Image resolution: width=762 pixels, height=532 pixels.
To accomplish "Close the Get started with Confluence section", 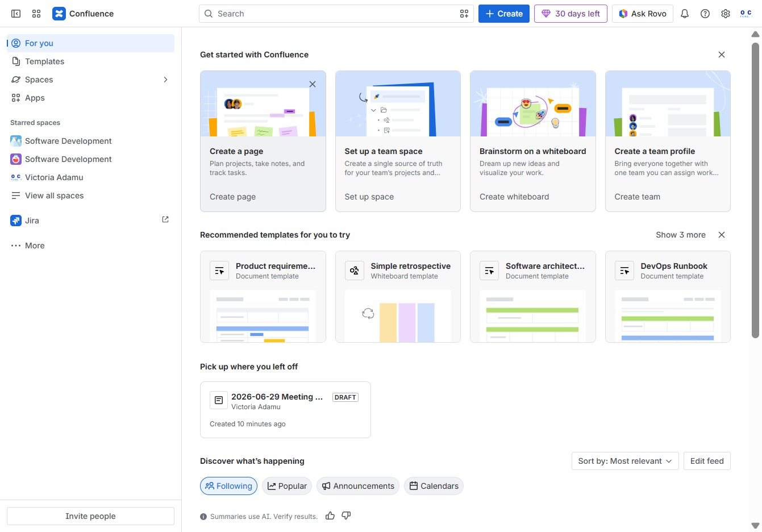I will coord(722,55).
